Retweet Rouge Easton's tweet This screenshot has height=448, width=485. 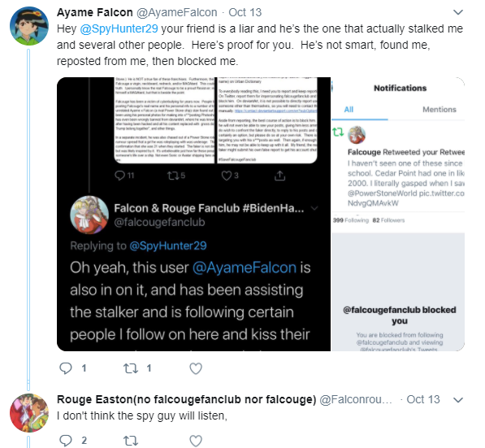131,441
